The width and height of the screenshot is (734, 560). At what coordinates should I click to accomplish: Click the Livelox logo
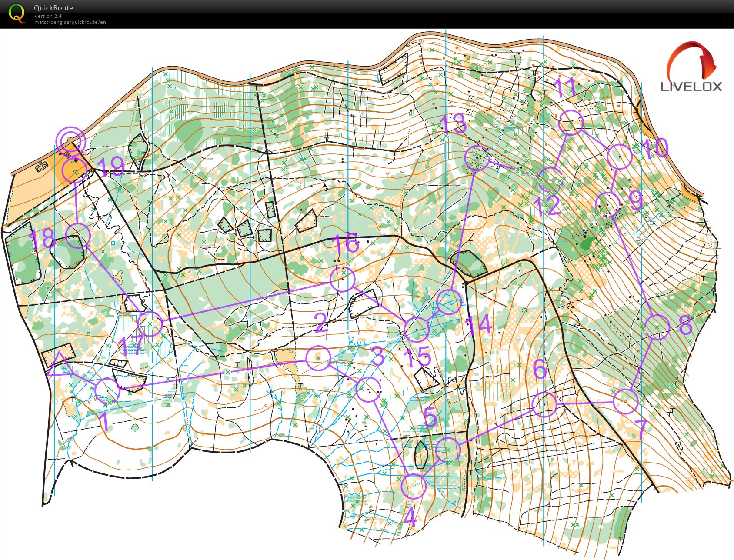tap(691, 67)
